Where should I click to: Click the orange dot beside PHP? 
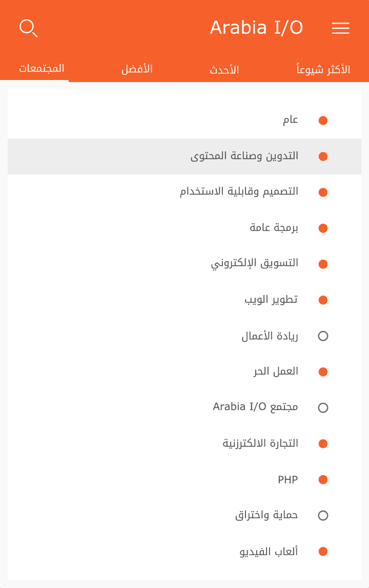pyautogui.click(x=323, y=480)
